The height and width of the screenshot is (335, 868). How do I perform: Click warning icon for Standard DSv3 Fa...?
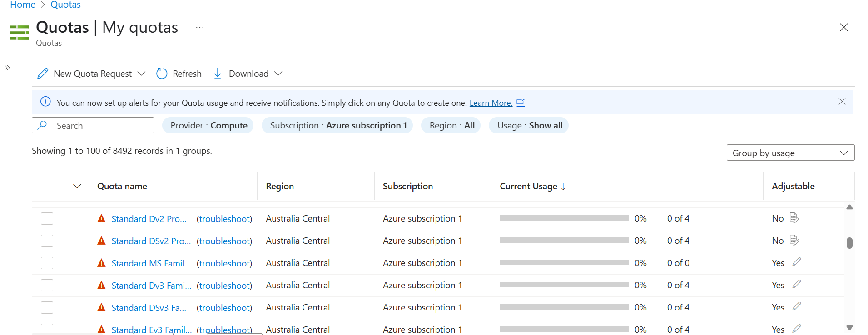102,307
